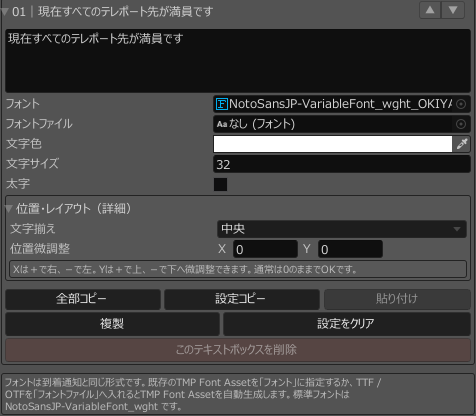Image resolution: width=476 pixels, height=416 pixels.
Task: Click the 文字サイズ label
Action: click(x=32, y=164)
